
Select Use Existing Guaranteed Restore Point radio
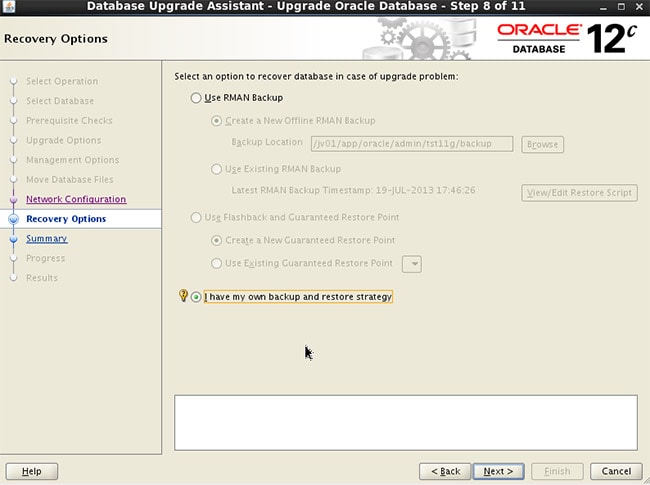(216, 263)
